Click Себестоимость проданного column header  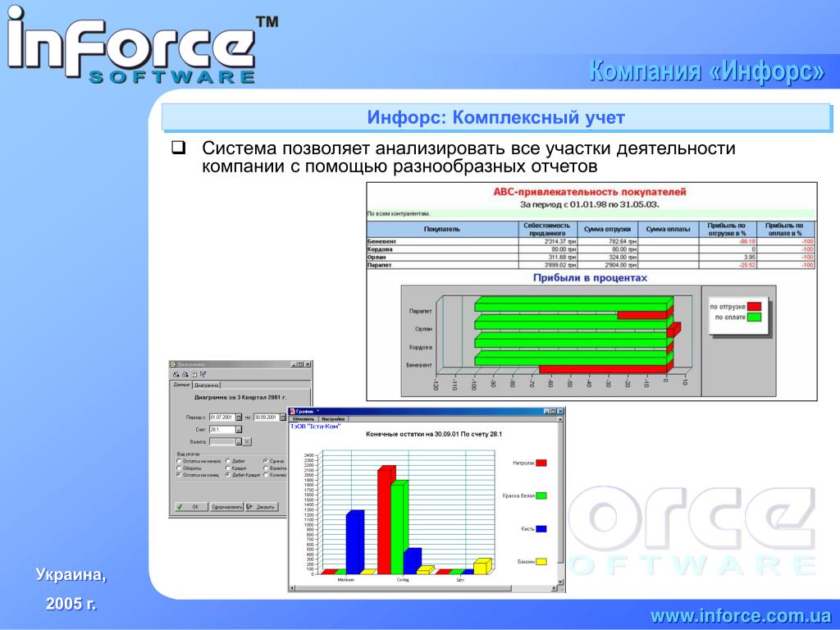[x=548, y=230]
